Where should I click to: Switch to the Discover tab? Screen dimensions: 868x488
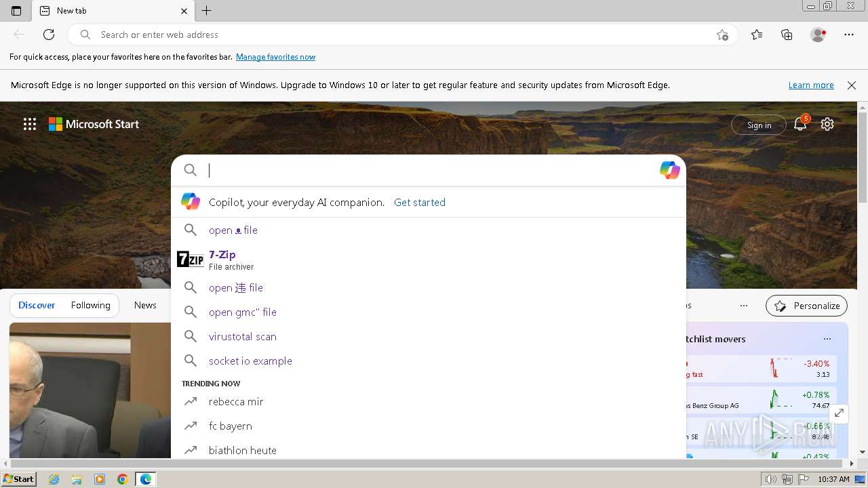pyautogui.click(x=37, y=305)
